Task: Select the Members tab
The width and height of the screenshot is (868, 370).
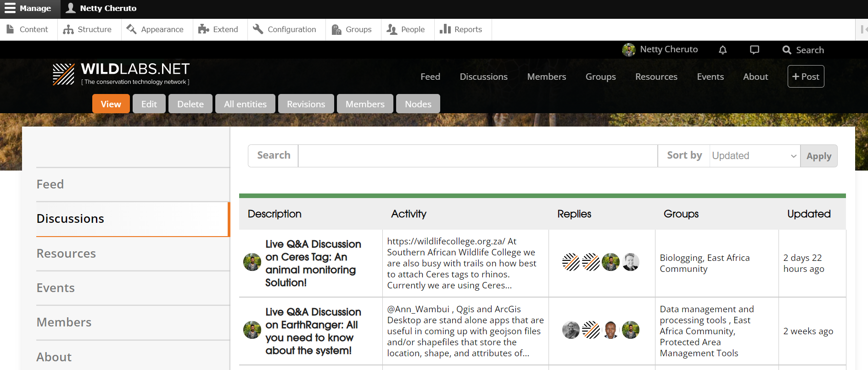Action: [365, 104]
